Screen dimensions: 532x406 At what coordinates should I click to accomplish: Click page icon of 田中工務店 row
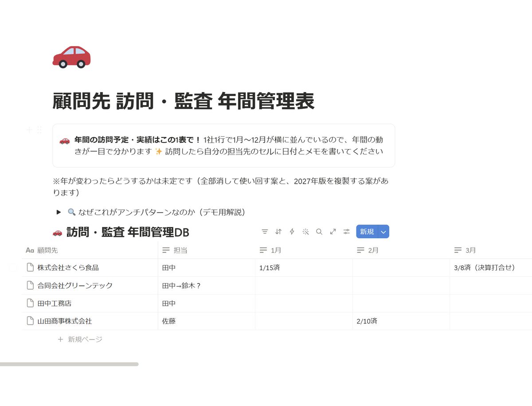[30, 303]
